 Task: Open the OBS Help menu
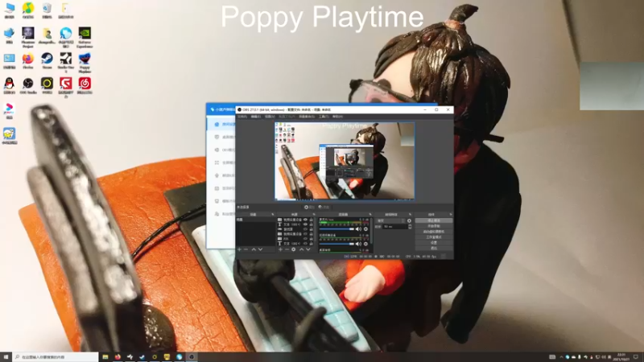337,117
